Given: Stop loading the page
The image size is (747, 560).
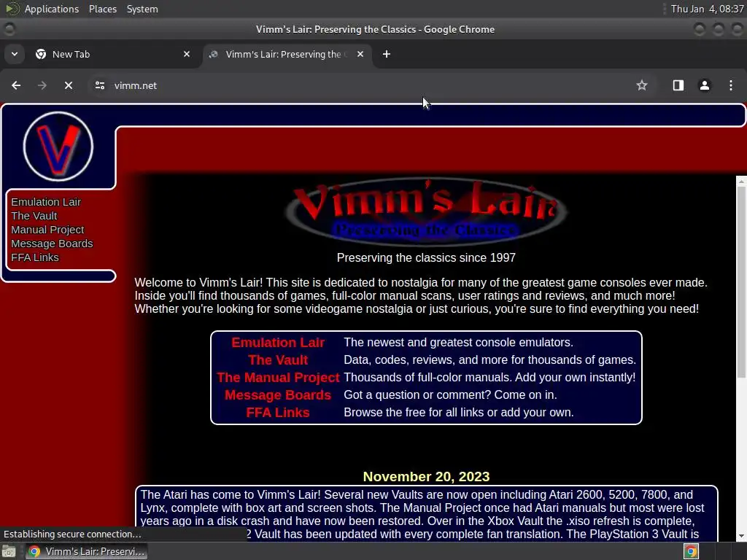Looking at the screenshot, I should [x=69, y=85].
